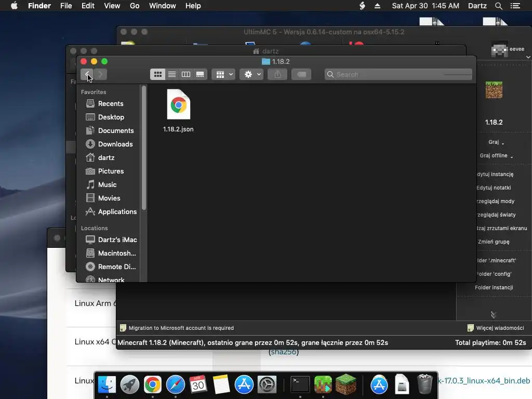Click the 1.18.2 folder icon in title bar
Viewport: 532px width, 399px height.
pos(265,61)
